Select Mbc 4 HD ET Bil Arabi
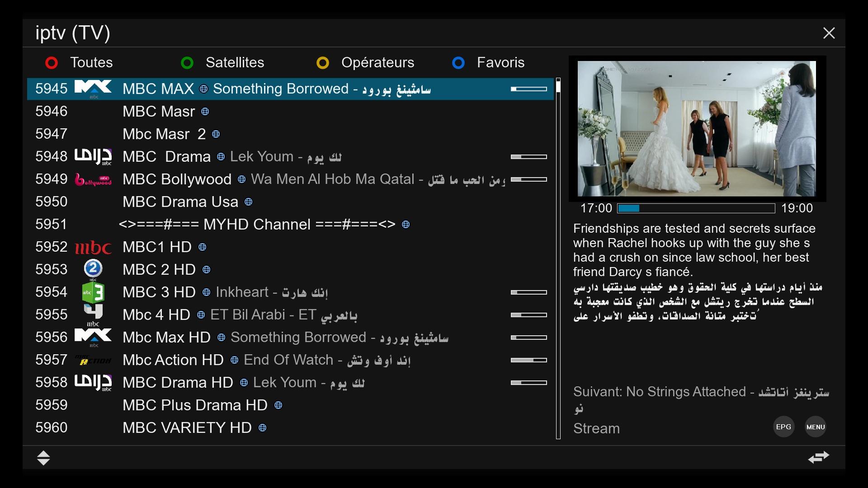The height and width of the screenshot is (488, 868). tap(290, 314)
